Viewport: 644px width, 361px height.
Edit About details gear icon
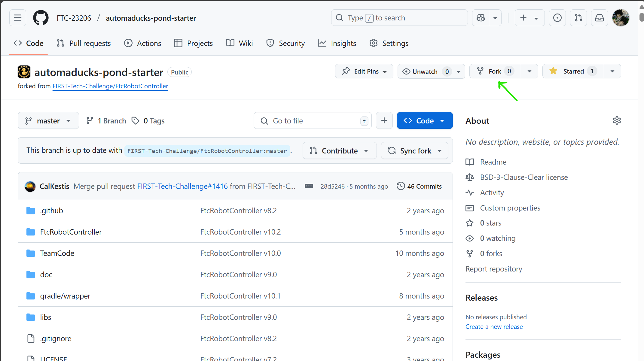click(617, 121)
